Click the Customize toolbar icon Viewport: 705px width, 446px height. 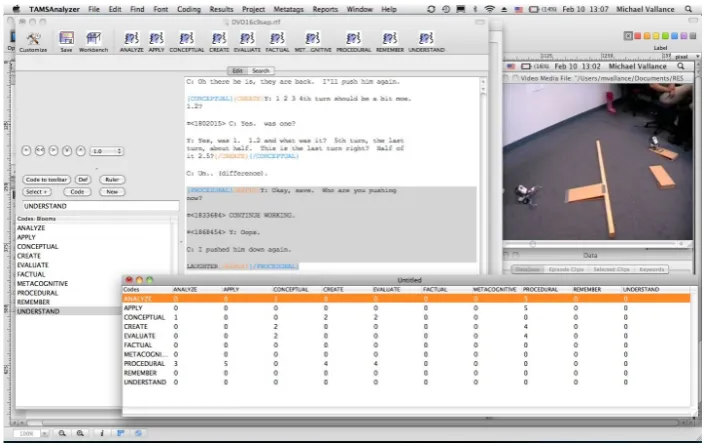[33, 42]
